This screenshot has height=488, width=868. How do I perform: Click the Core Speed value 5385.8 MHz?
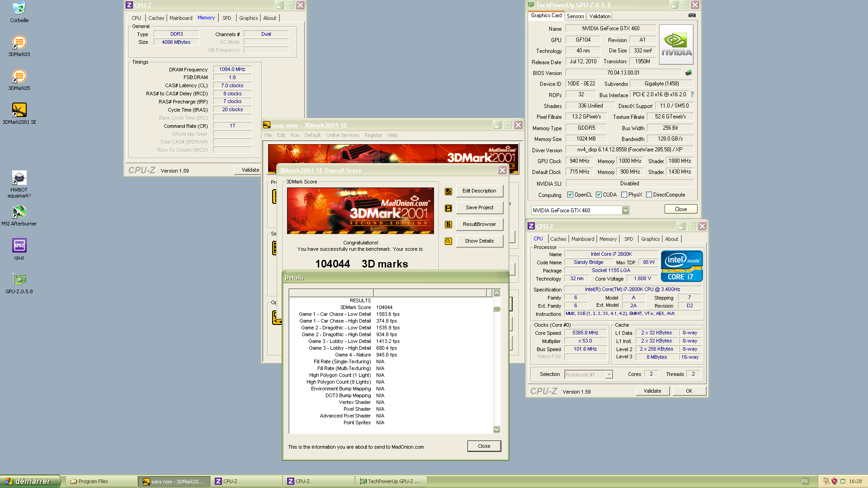tap(585, 333)
